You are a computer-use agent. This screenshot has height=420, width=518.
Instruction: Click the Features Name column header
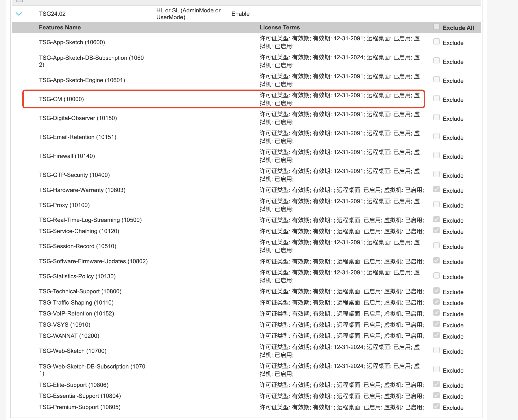(x=60, y=27)
